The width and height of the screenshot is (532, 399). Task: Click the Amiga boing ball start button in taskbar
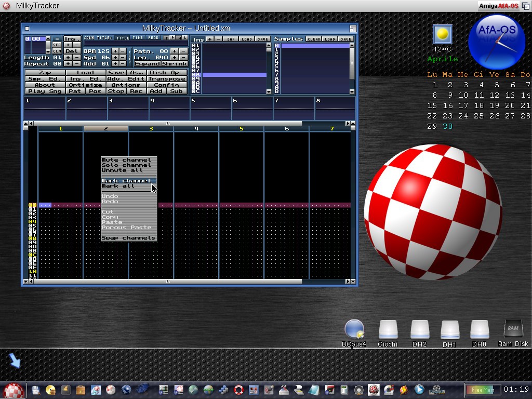click(13, 390)
